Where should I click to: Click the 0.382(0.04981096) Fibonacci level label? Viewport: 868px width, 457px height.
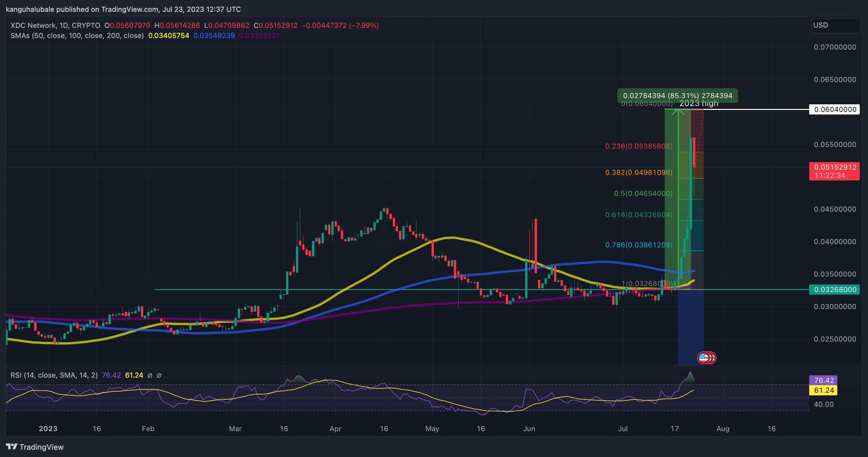click(639, 173)
